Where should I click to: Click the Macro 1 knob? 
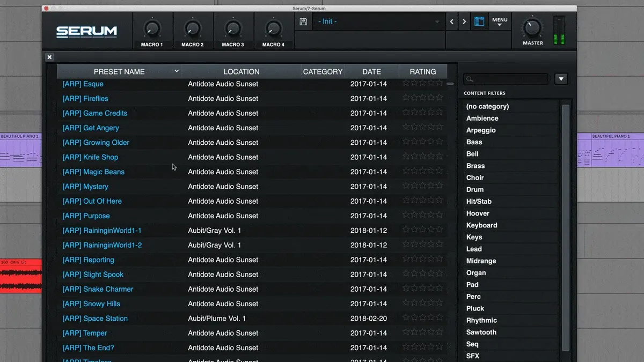[152, 28]
